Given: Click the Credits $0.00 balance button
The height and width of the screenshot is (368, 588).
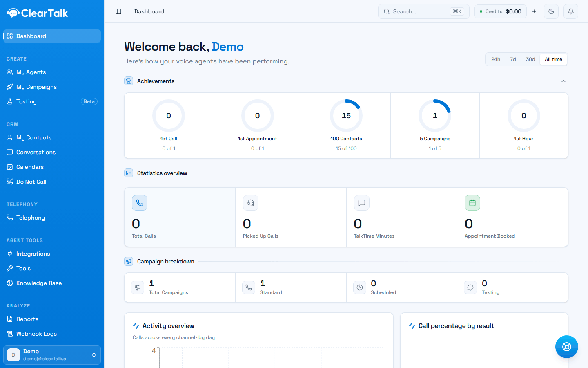Looking at the screenshot, I should click(501, 11).
